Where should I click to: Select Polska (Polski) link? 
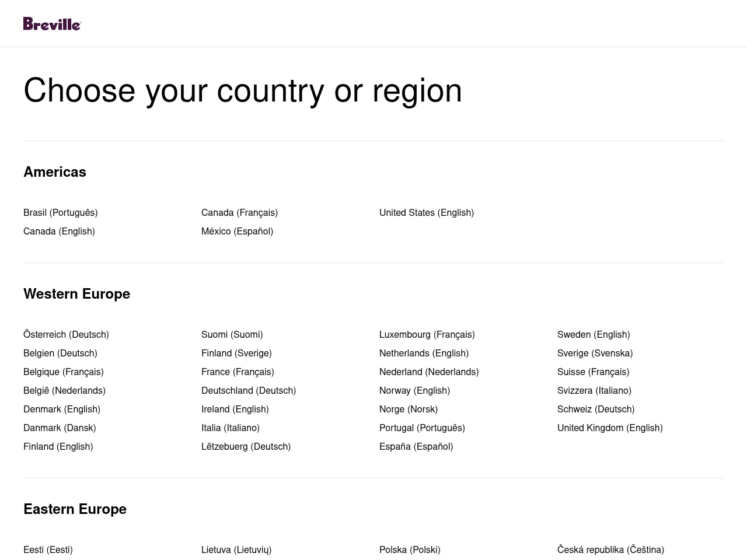410,550
